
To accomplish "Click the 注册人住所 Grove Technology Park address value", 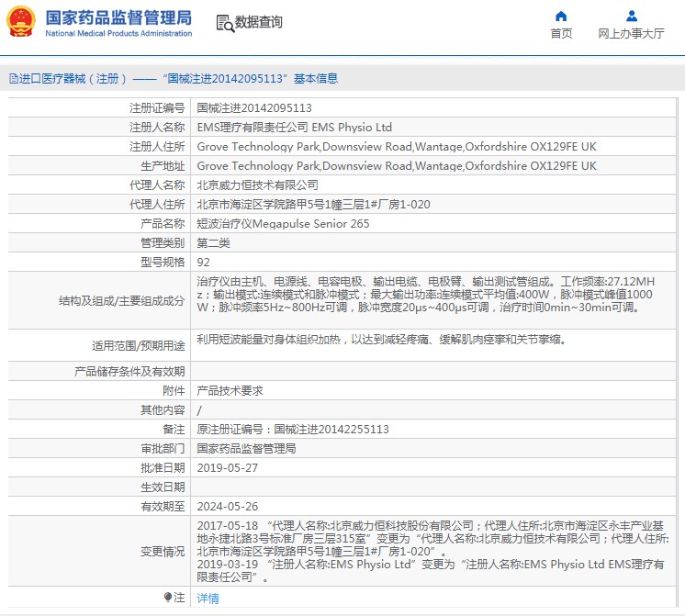I will [x=397, y=146].
